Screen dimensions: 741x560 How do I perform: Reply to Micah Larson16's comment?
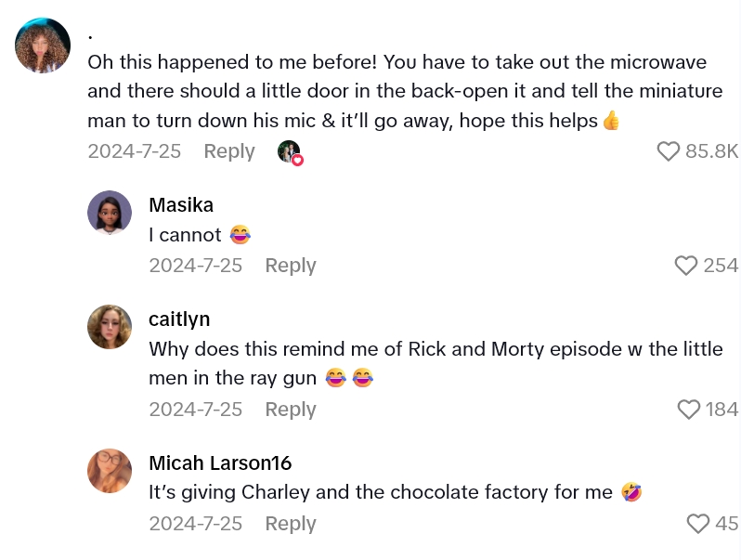coord(291,524)
